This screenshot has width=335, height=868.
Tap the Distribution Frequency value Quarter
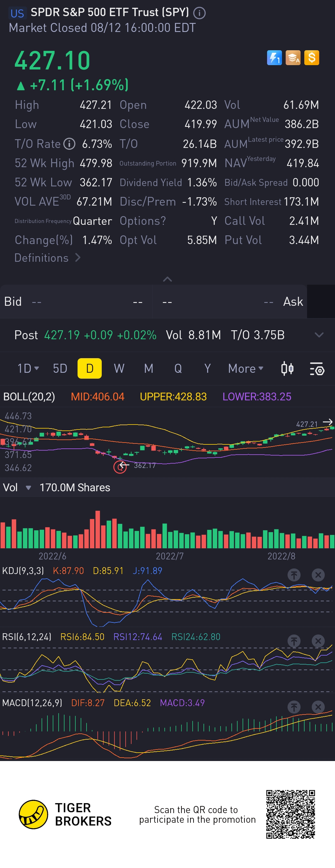click(92, 221)
